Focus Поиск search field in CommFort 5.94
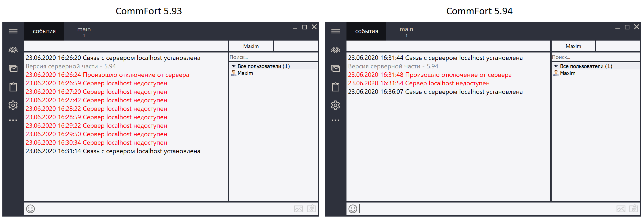This screenshot has height=220, width=644. pyautogui.click(x=596, y=57)
